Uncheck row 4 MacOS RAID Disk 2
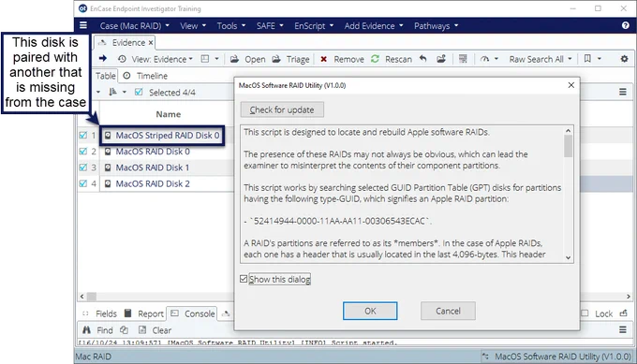Image resolution: width=637 pixels, height=364 pixels. (x=82, y=183)
